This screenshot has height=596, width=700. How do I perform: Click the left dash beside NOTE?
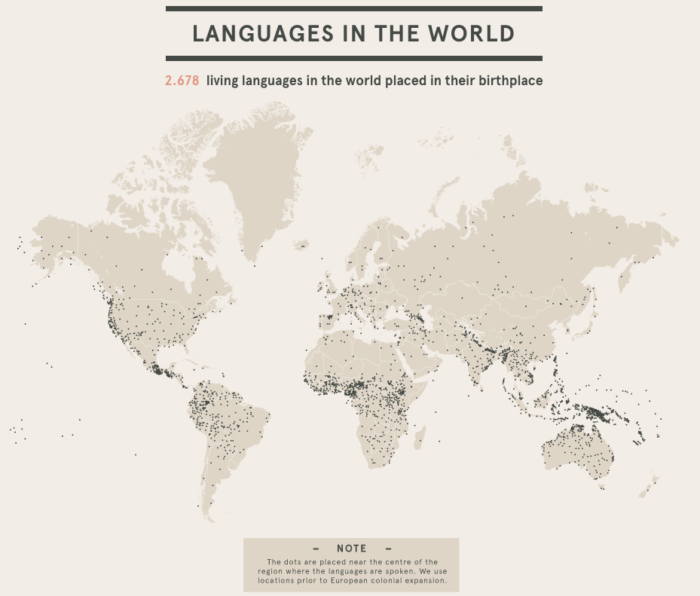pyautogui.click(x=315, y=548)
